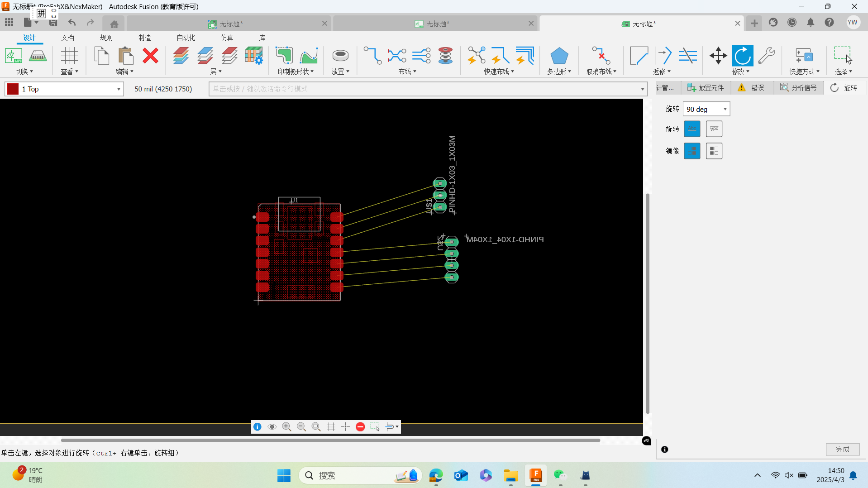868x488 pixels.
Task: Expand the 修改 dropdown menu
Action: tap(741, 72)
